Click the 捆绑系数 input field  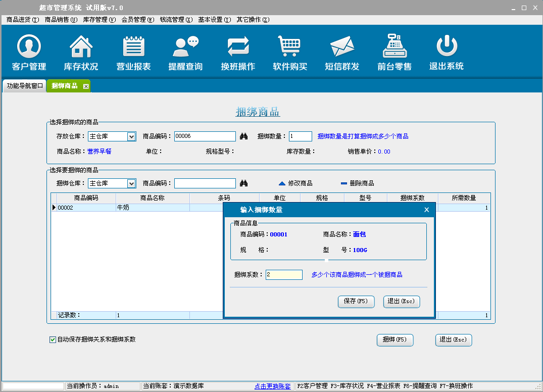coord(284,275)
